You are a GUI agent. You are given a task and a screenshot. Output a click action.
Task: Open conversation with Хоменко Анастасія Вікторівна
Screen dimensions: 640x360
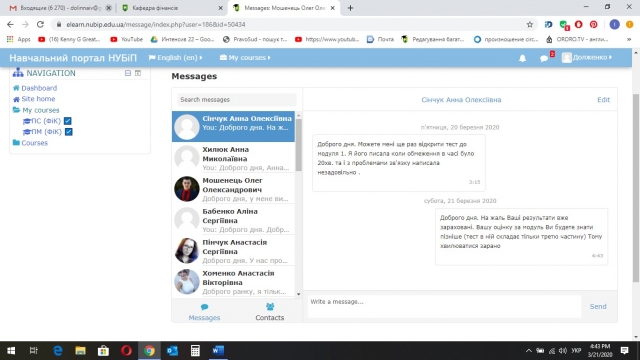233,282
